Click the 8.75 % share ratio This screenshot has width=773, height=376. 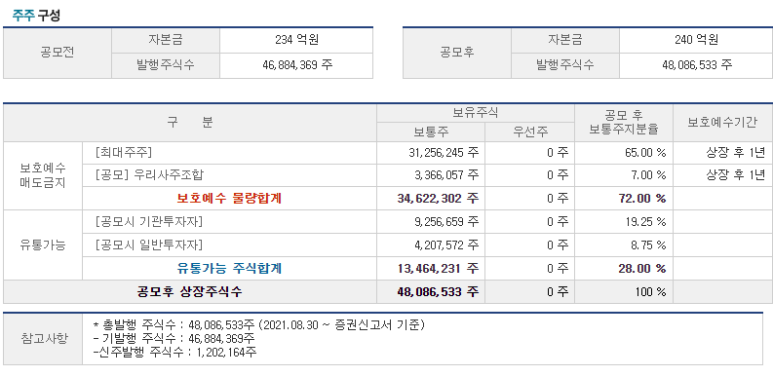(x=648, y=244)
